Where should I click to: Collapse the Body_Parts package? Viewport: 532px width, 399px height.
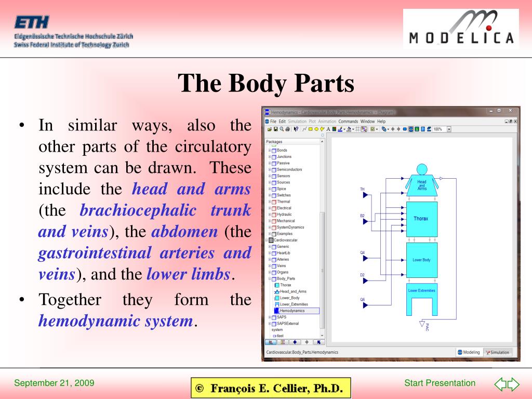tap(270, 278)
